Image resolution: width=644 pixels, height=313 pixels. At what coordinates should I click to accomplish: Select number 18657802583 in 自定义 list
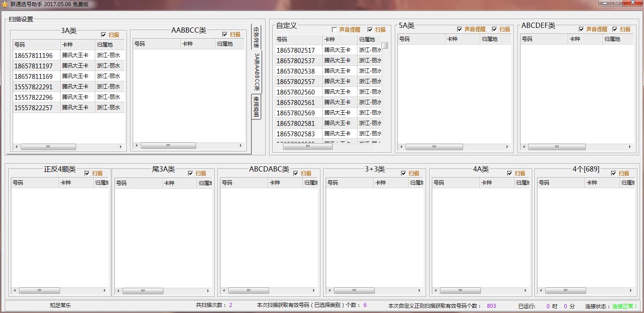296,134
